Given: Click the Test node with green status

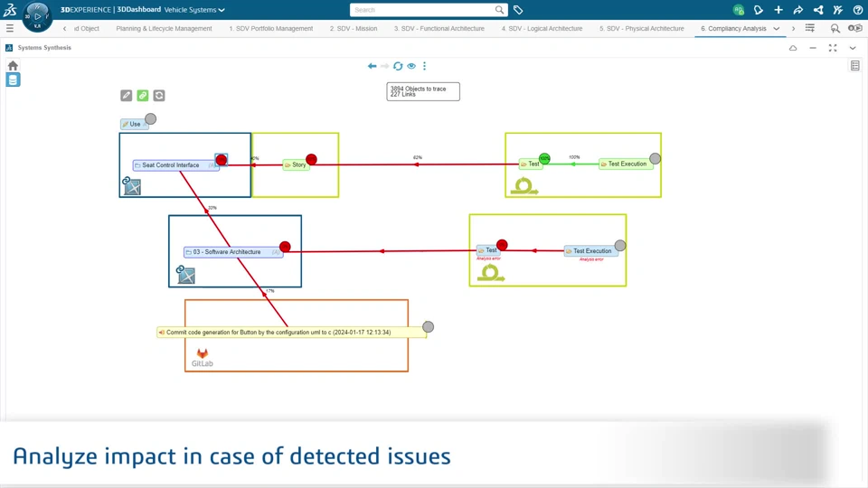Looking at the screenshot, I should point(531,164).
